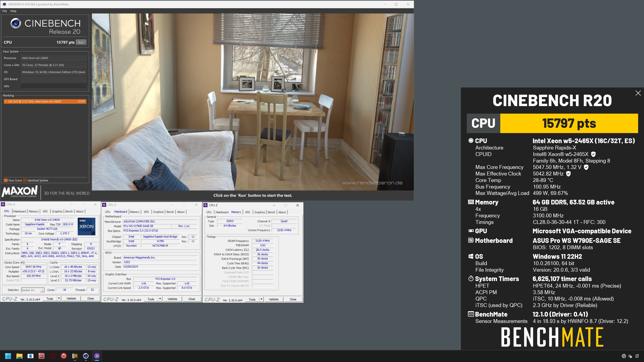Click the orange Your Score legend swatch
This screenshot has width=644, height=362.
pyautogui.click(x=6, y=180)
